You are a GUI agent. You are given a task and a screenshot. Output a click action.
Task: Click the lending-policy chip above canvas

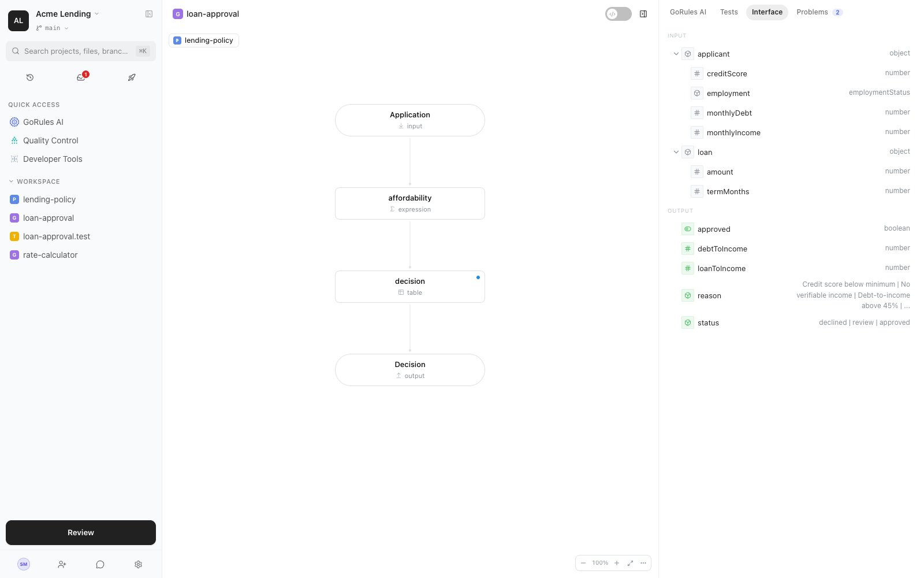pyautogui.click(x=204, y=40)
